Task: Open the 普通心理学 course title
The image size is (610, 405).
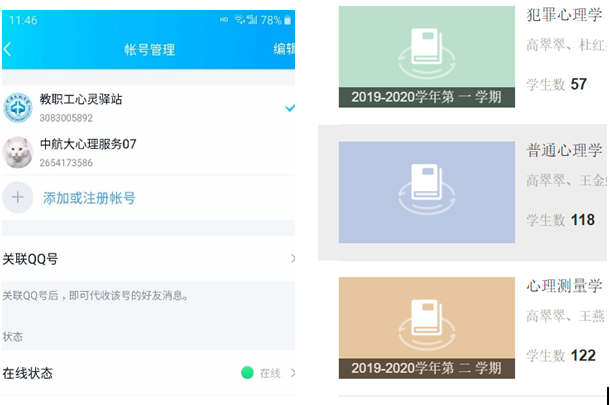Action: pyautogui.click(x=564, y=150)
